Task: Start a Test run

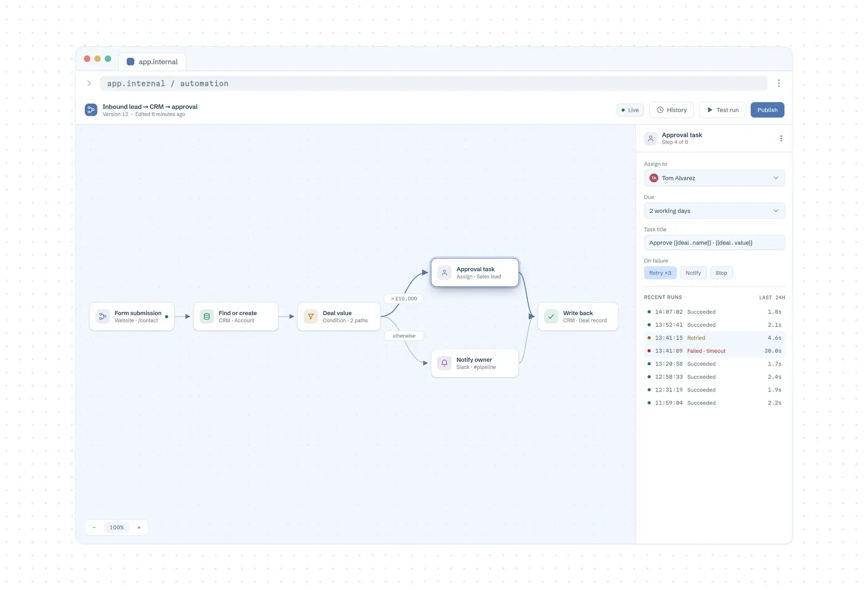Action: point(722,110)
